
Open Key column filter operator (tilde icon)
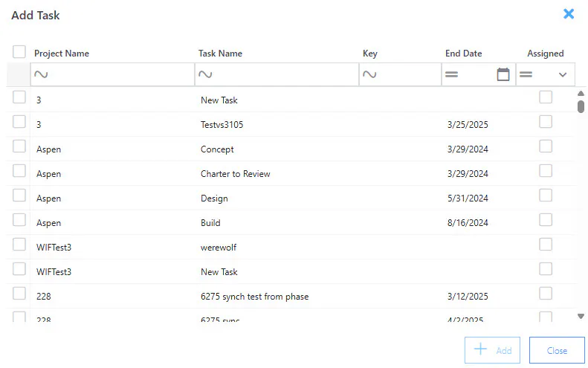click(x=369, y=74)
